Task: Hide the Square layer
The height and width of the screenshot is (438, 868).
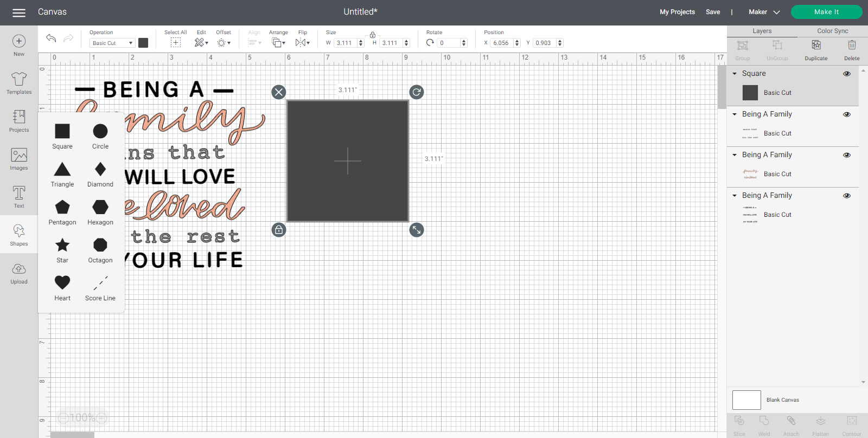Action: pos(847,74)
